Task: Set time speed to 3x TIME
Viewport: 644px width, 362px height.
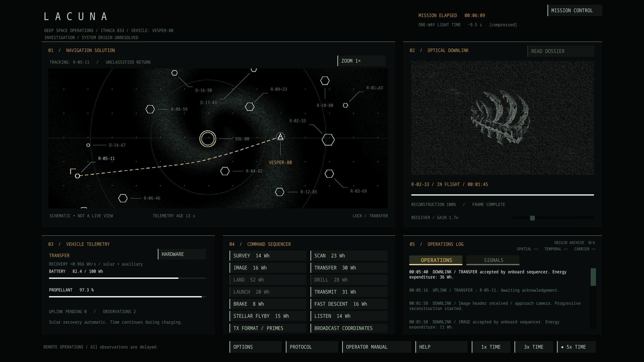Action: (534, 347)
